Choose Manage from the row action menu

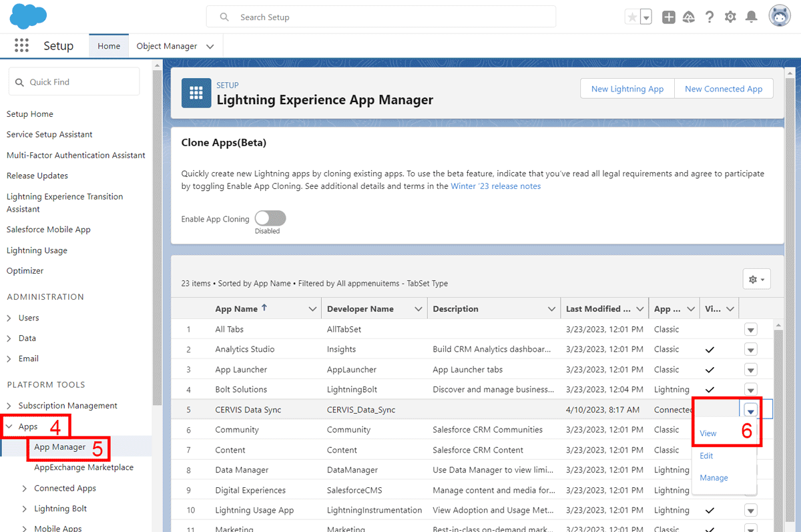[x=714, y=478]
